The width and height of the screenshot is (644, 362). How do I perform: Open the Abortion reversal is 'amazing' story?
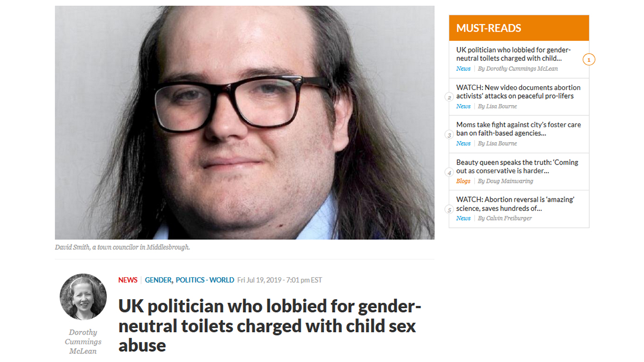516,204
